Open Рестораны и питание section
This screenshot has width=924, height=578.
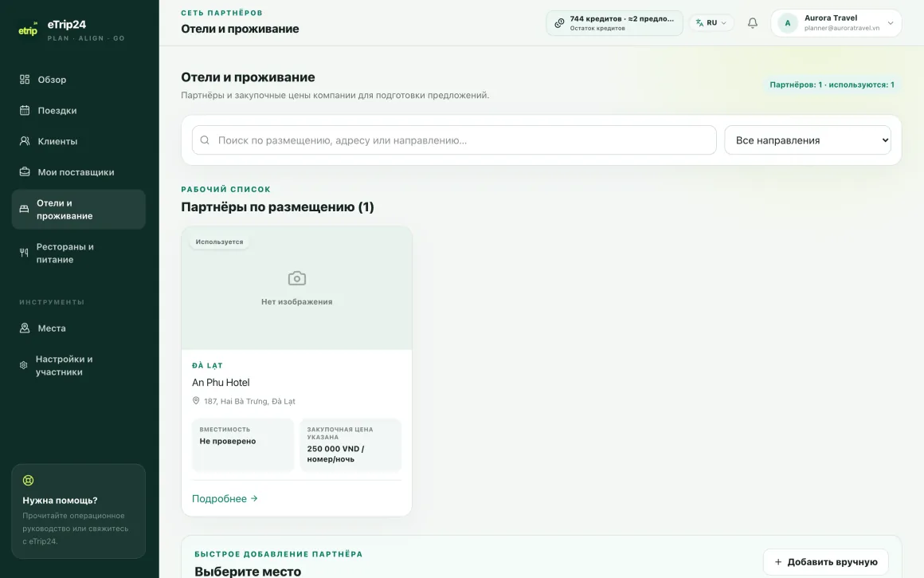[x=78, y=253]
